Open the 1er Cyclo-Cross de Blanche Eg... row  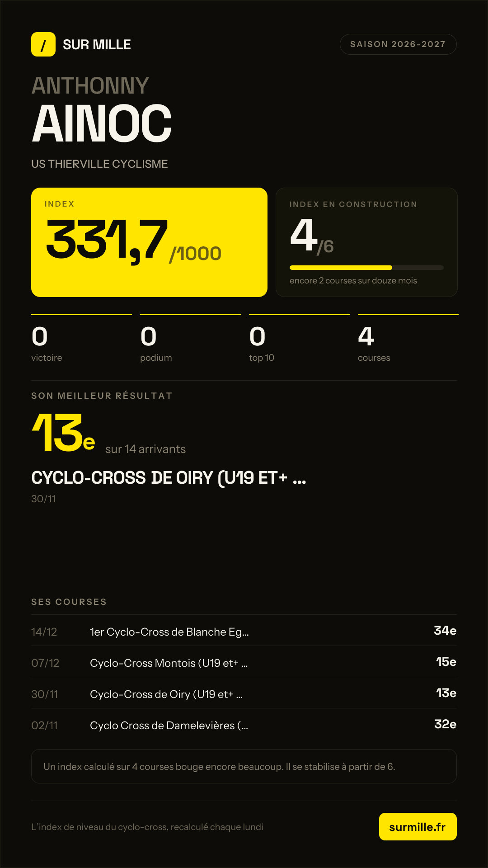[244, 631]
